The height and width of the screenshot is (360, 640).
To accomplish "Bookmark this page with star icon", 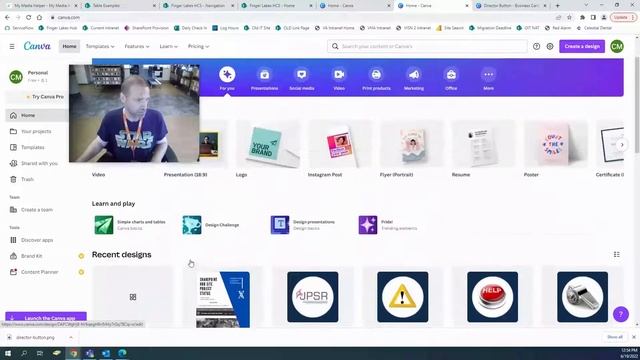I will (x=569, y=18).
